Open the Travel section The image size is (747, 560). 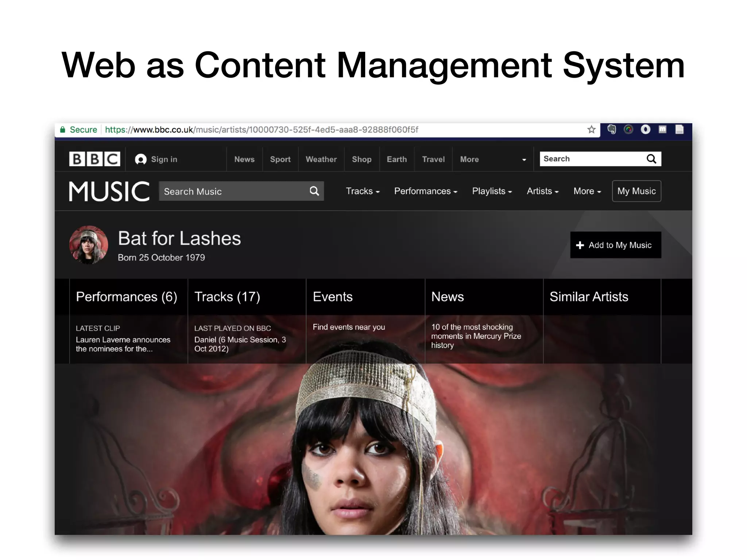click(433, 159)
